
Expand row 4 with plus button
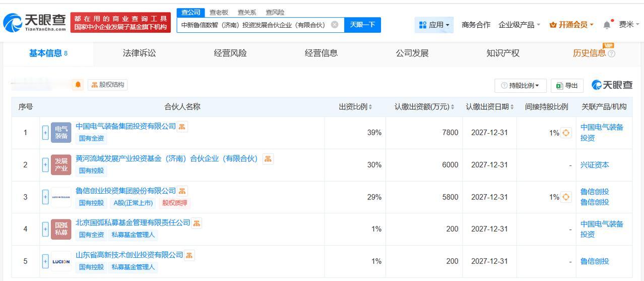pos(45,229)
